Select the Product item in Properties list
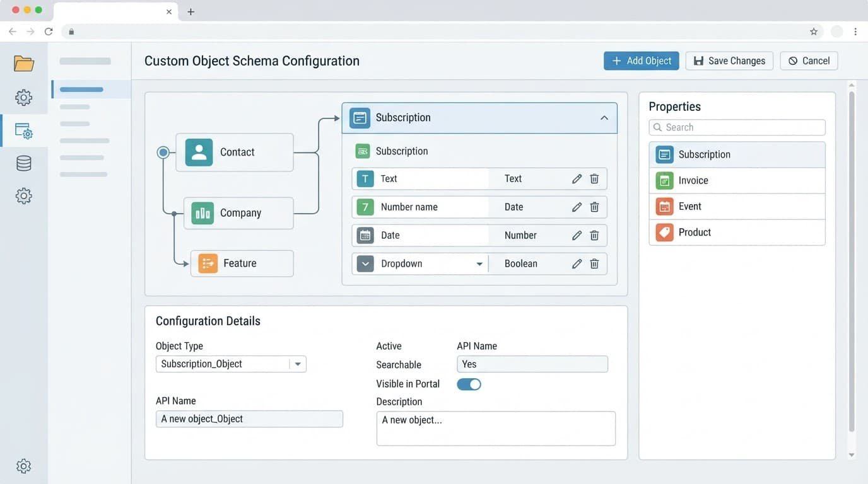Screen dimensions: 868x484 (737, 233)
